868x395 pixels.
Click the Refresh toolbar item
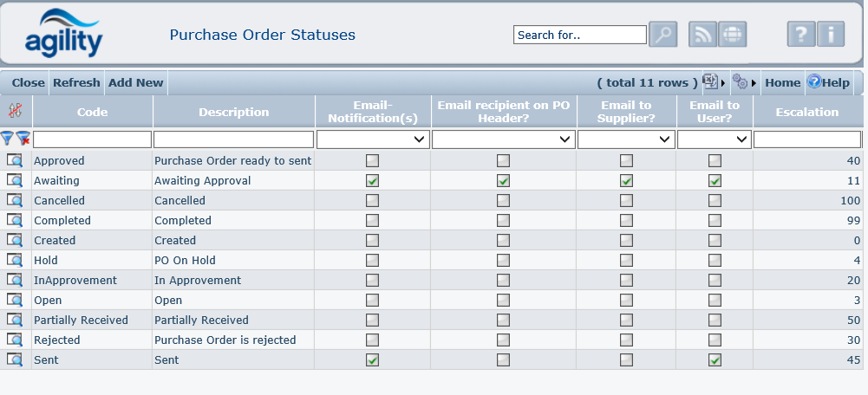76,83
